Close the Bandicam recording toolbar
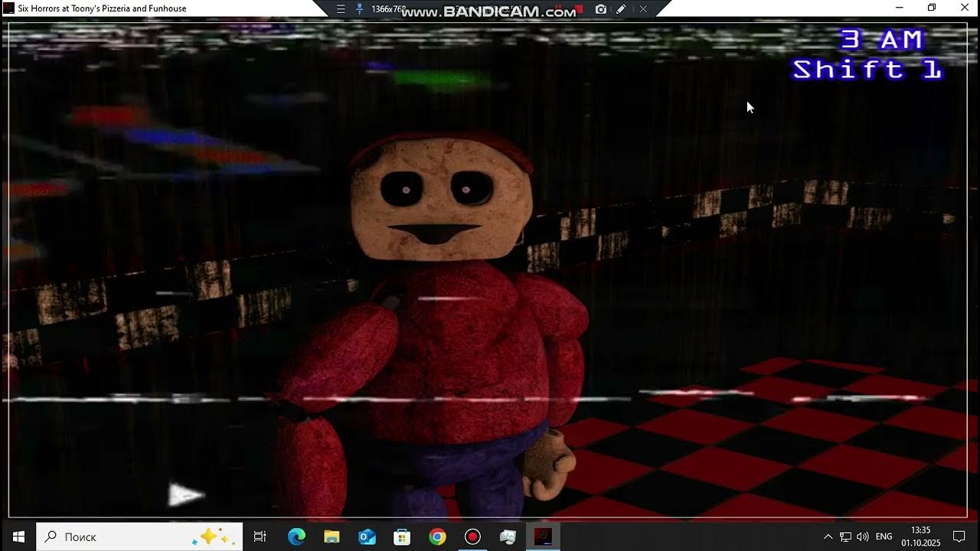 point(643,9)
